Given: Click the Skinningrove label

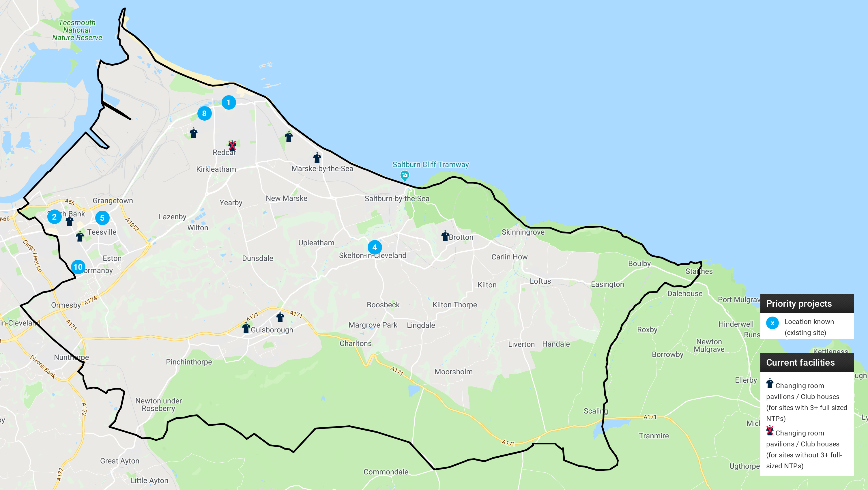Looking at the screenshot, I should (x=523, y=232).
